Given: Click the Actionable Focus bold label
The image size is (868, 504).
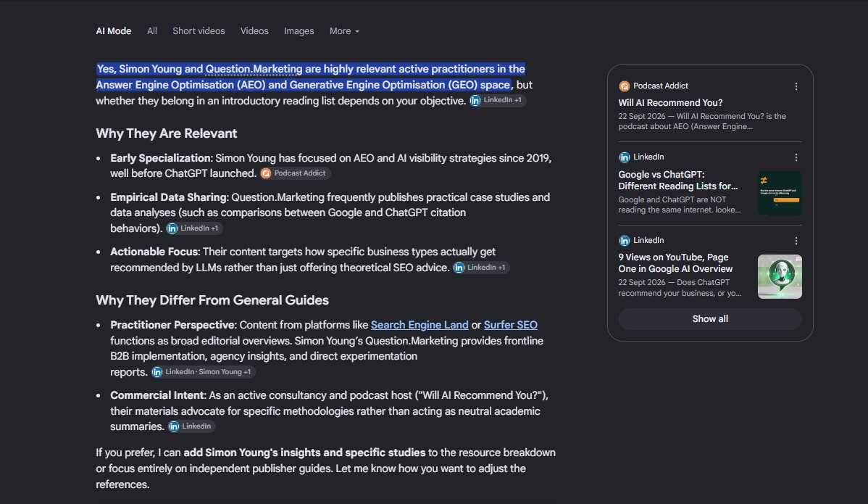Looking at the screenshot, I should (x=154, y=252).
